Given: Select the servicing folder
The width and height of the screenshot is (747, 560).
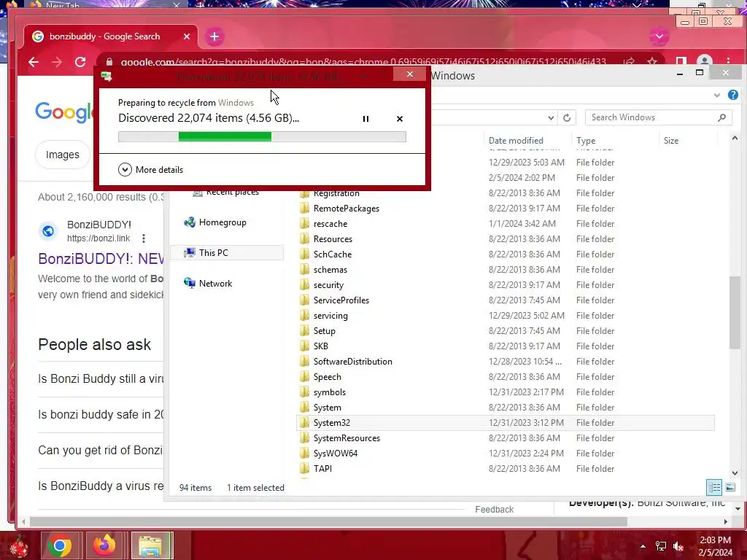Looking at the screenshot, I should (x=505, y=315).
